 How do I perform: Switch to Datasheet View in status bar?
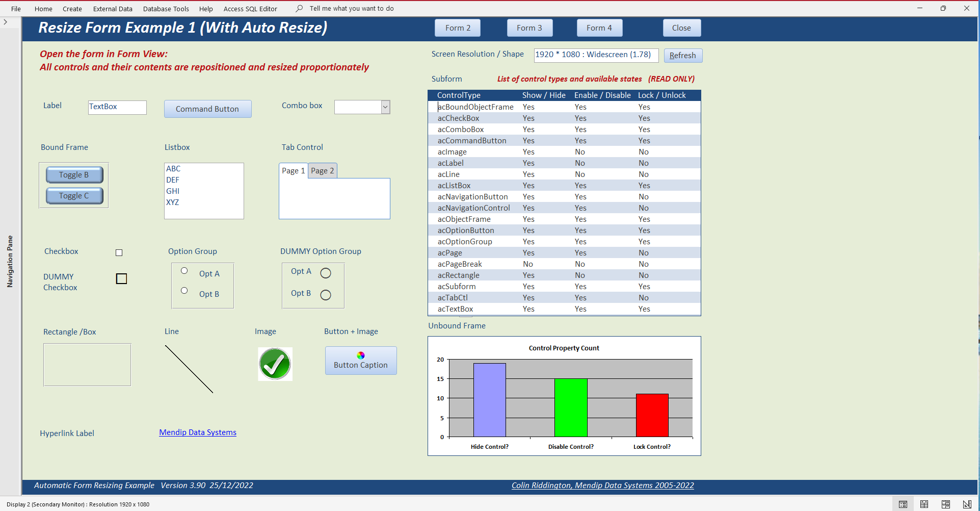[924, 504]
